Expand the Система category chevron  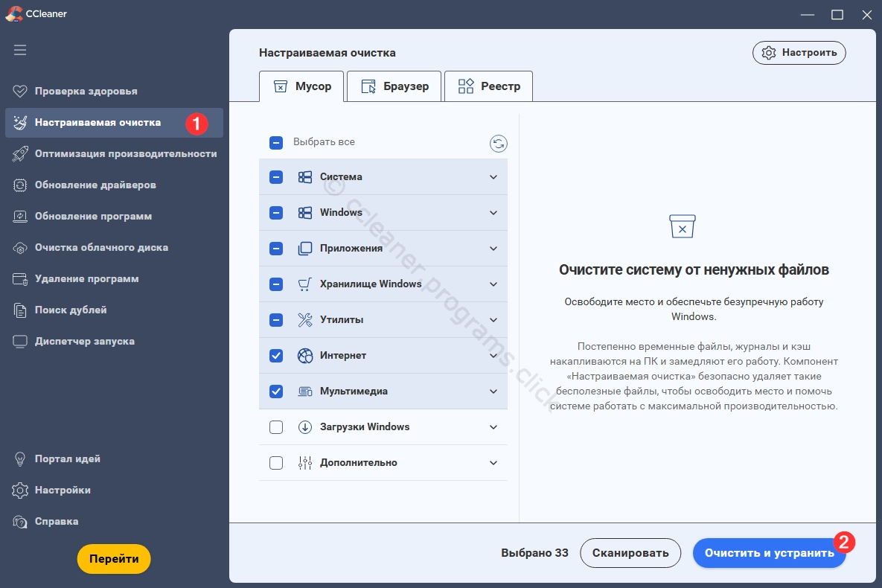pyautogui.click(x=493, y=177)
